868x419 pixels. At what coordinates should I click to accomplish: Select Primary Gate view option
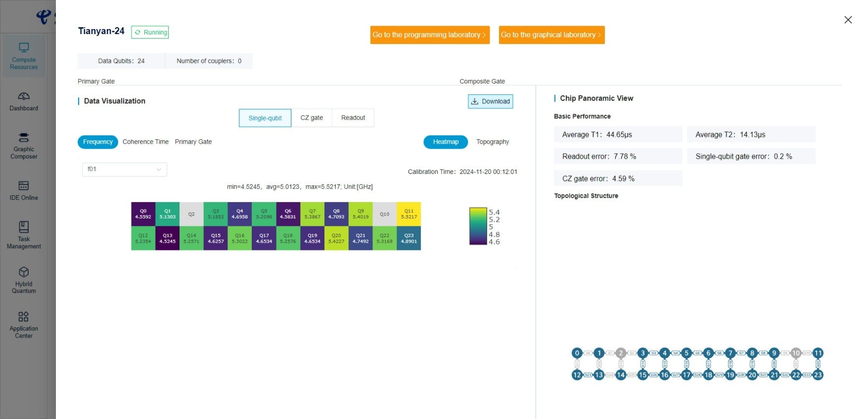coord(193,142)
